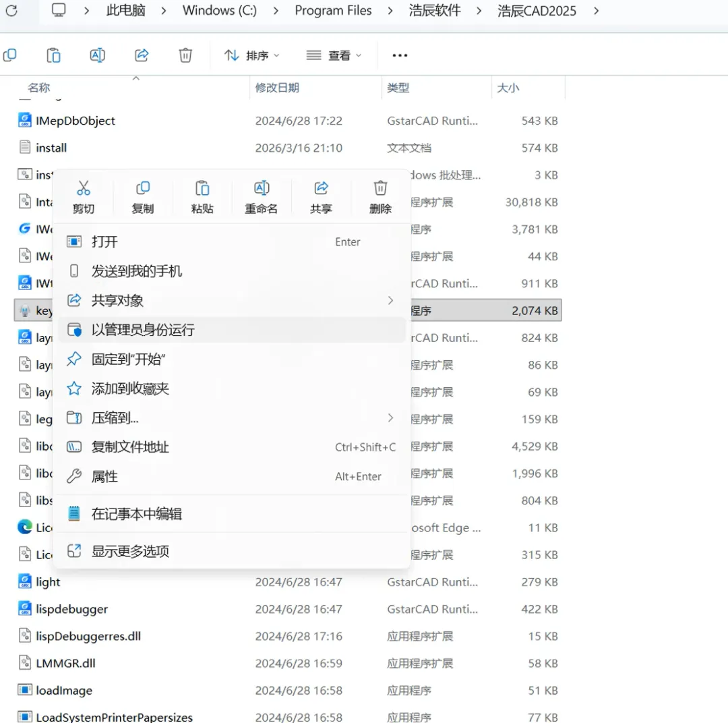Go to 此电脑 in the breadcrumb
The height and width of the screenshot is (723, 728).
[x=125, y=10]
